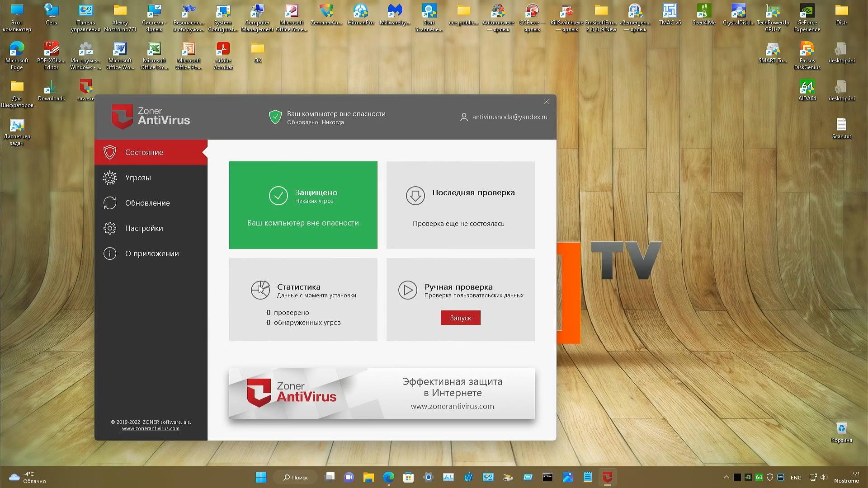This screenshot has width=868, height=488.
Task: Click the Статистика pie-chart icon
Action: coord(260,290)
